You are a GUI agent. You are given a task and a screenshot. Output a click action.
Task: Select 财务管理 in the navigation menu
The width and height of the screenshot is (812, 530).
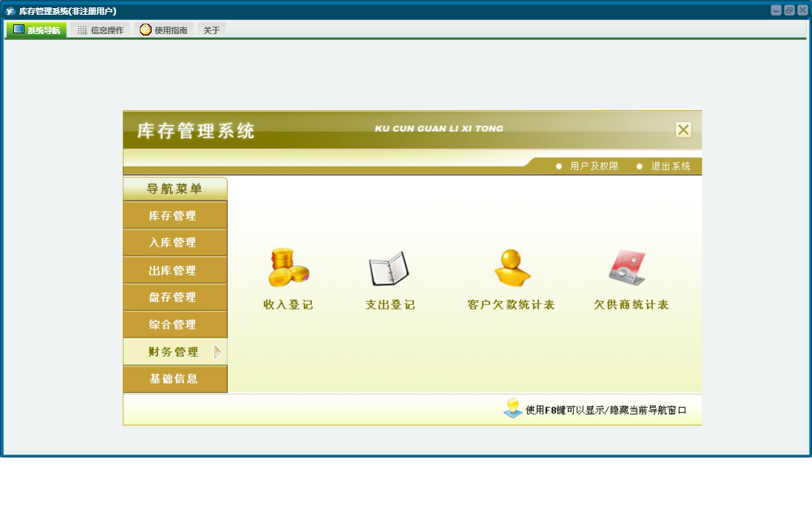175,352
